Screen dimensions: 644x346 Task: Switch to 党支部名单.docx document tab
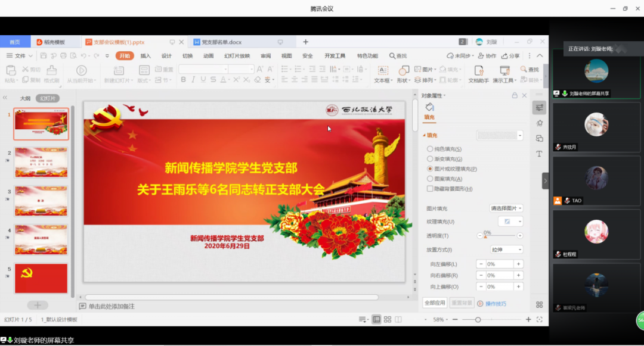(x=221, y=42)
